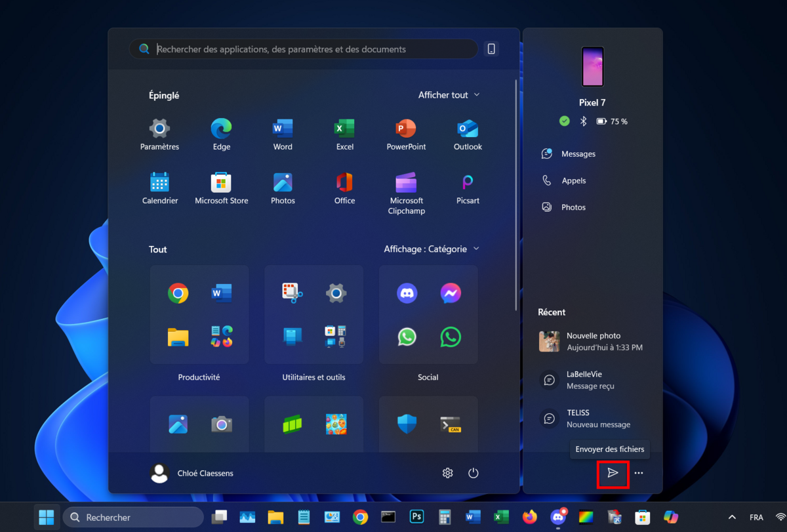The image size is (787, 532).
Task: Open Messages in the Pixel 7 panel
Action: (x=569, y=154)
